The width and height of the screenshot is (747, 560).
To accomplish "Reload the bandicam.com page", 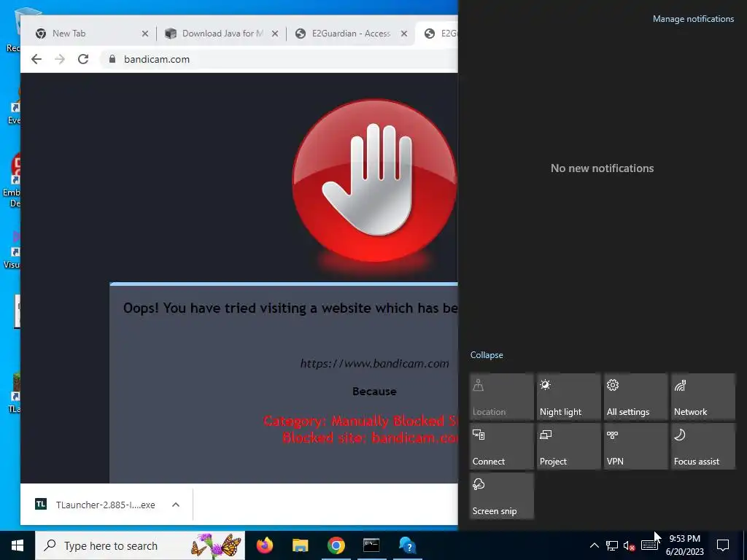I will (83, 59).
